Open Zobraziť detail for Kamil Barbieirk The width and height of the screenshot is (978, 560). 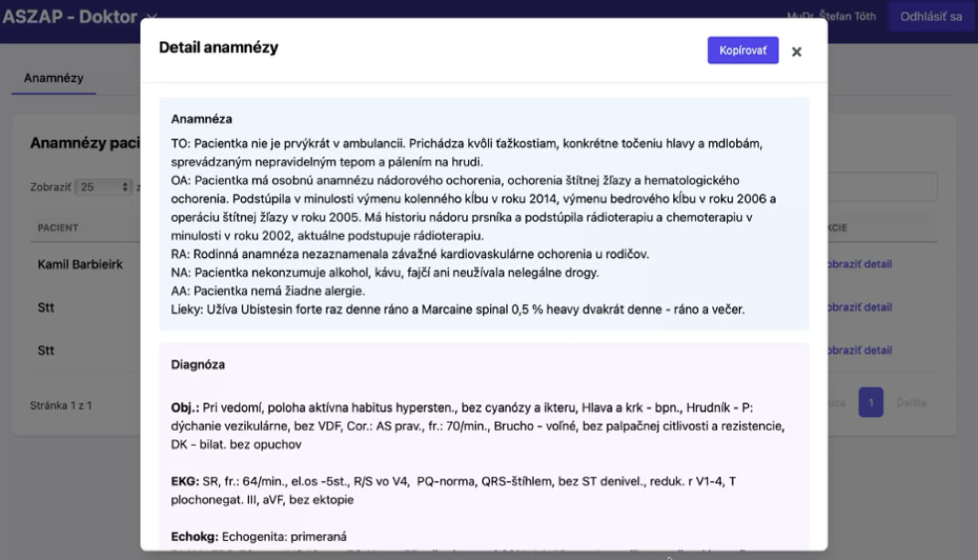(x=858, y=264)
